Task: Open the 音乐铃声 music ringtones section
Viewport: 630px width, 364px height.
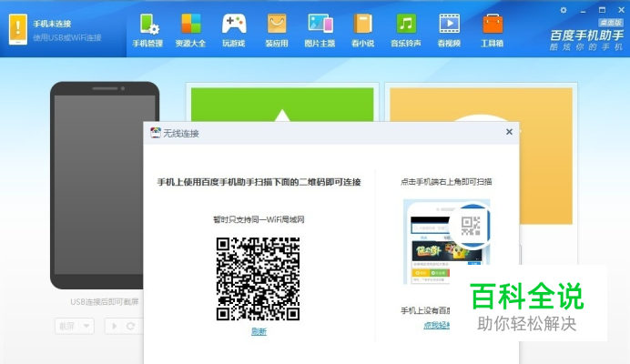Action: [x=406, y=31]
